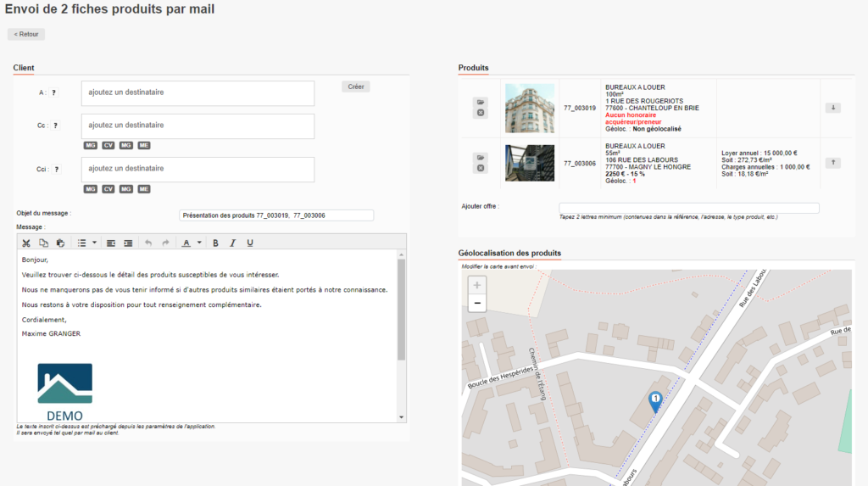
Task: Click the Objet du message input field
Action: 276,215
